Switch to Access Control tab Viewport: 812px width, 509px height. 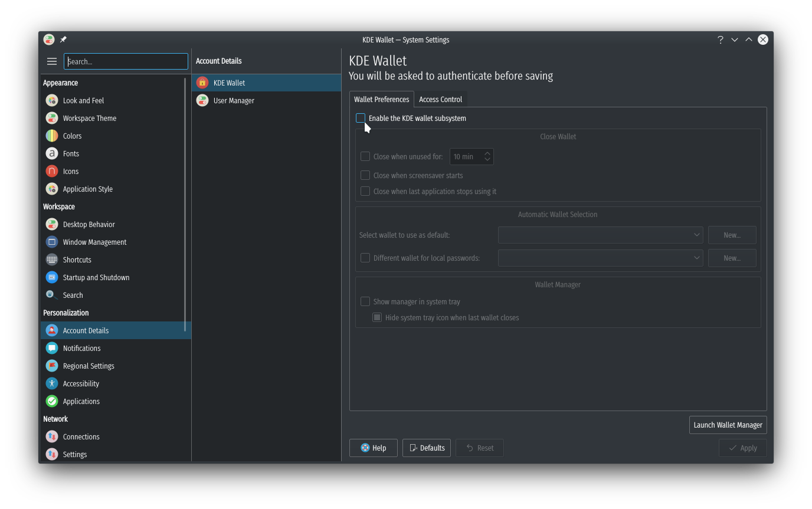click(x=440, y=99)
